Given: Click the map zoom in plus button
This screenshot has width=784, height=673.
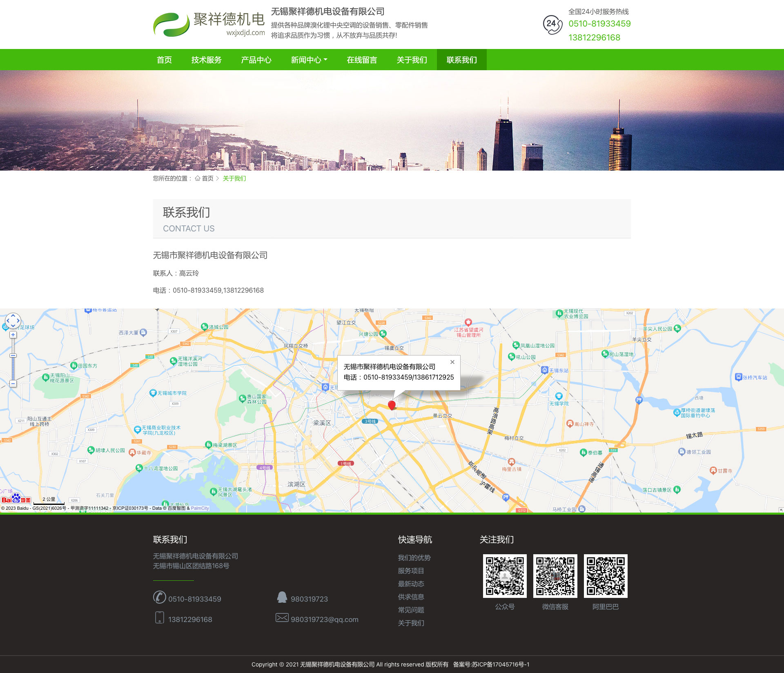Looking at the screenshot, I should tap(13, 335).
